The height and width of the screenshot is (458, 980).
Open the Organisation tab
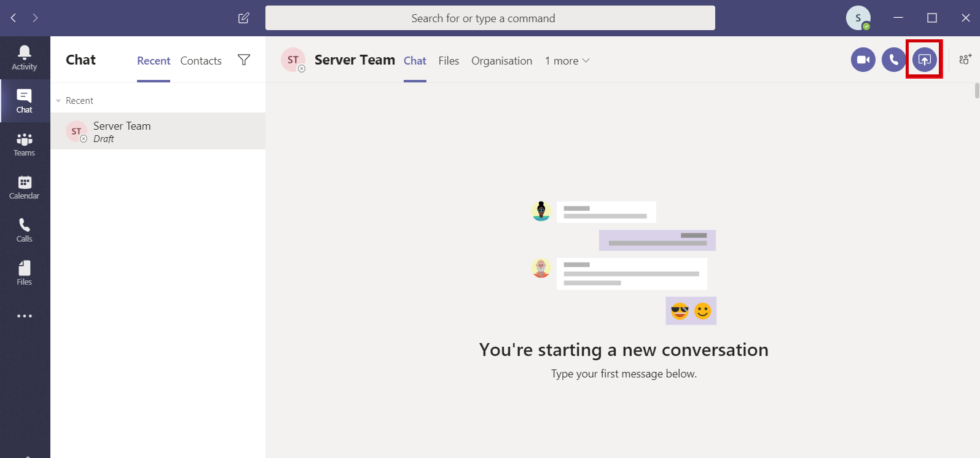[x=501, y=61]
